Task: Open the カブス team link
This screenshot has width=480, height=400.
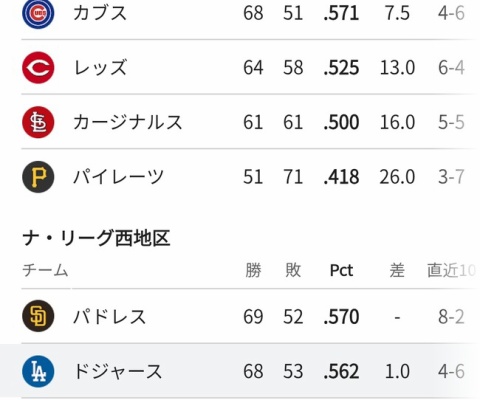Action: pyautogui.click(x=100, y=13)
